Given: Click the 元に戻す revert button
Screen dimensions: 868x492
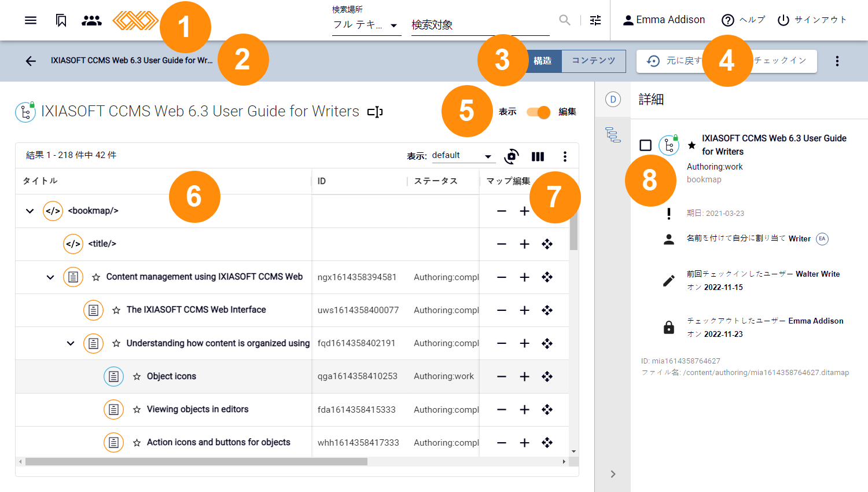Looking at the screenshot, I should [x=674, y=61].
